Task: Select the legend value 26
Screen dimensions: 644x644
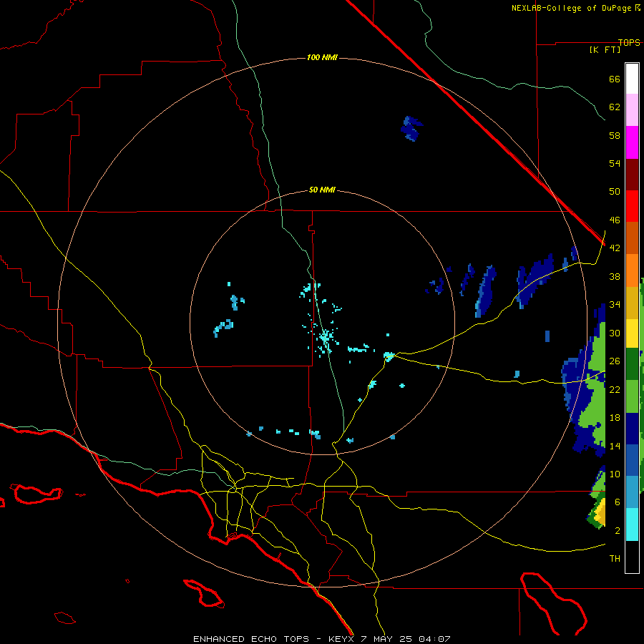Action: [615, 361]
